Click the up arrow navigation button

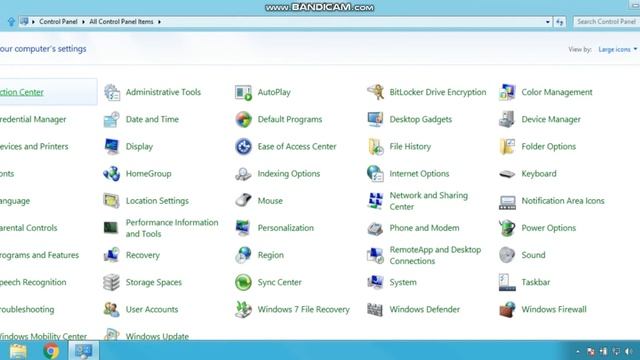(x=11, y=22)
